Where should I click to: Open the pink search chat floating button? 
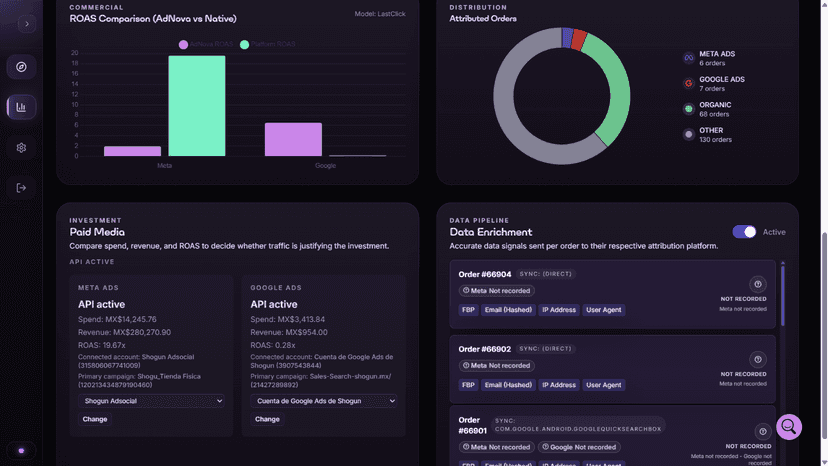[789, 427]
